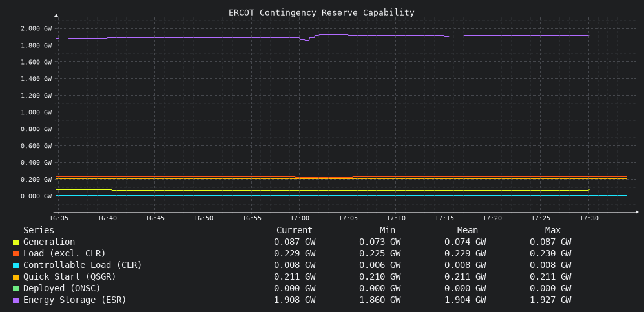644x312 pixels.
Task: Click the 0.000 GW y-axis label
Action: click(36, 196)
